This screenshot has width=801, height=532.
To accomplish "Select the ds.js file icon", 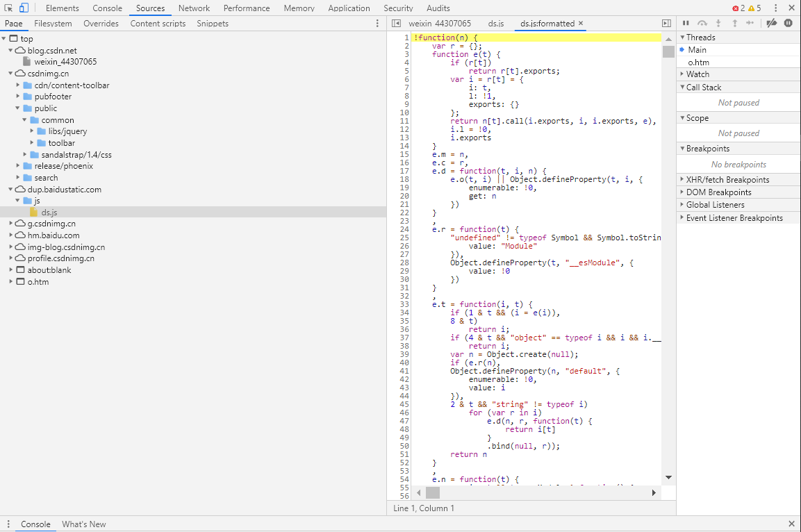I will click(34, 212).
